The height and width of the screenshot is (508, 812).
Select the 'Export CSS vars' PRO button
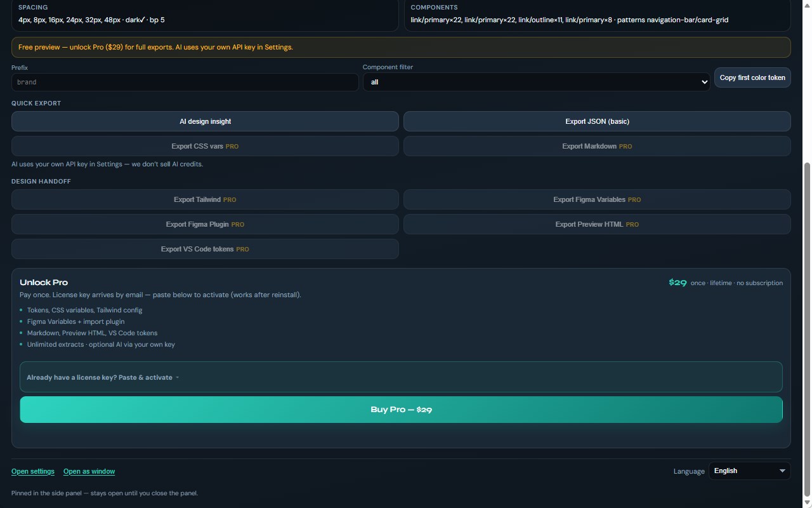205,146
